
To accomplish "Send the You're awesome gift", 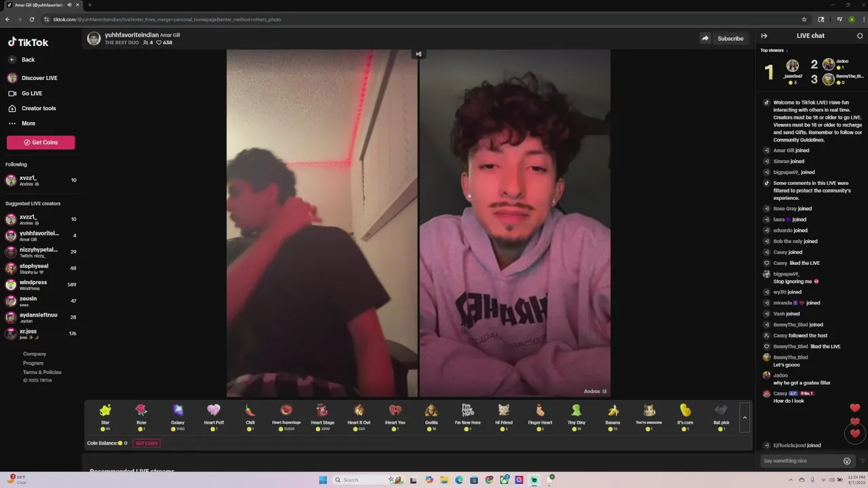I will click(649, 416).
